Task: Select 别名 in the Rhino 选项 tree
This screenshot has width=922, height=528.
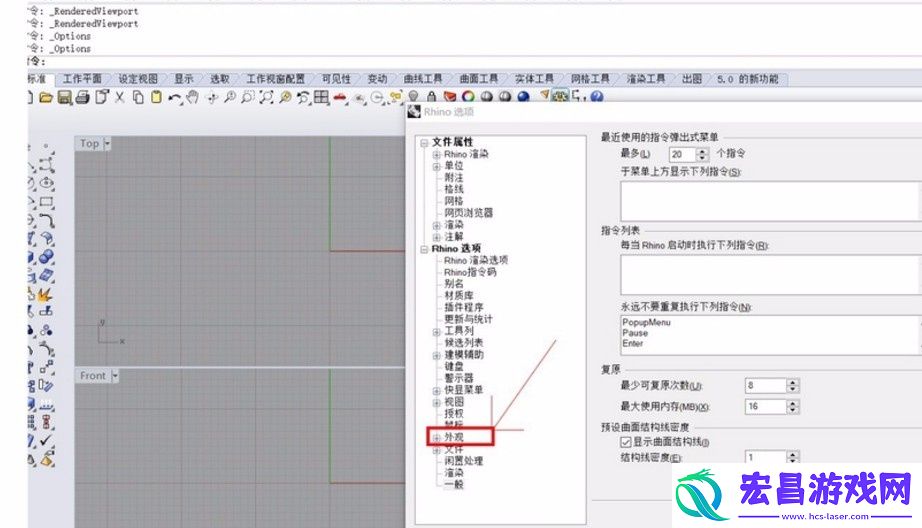Action: pos(454,283)
